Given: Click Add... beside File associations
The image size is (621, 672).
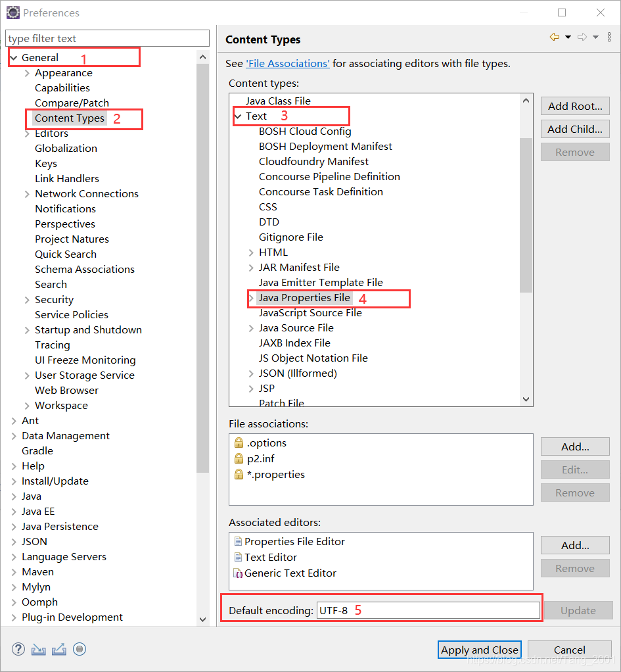Looking at the screenshot, I should (x=575, y=446).
